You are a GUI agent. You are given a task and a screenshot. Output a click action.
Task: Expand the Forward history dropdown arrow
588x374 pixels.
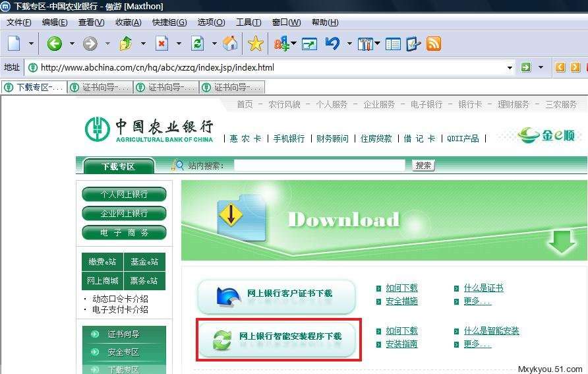[x=107, y=44]
